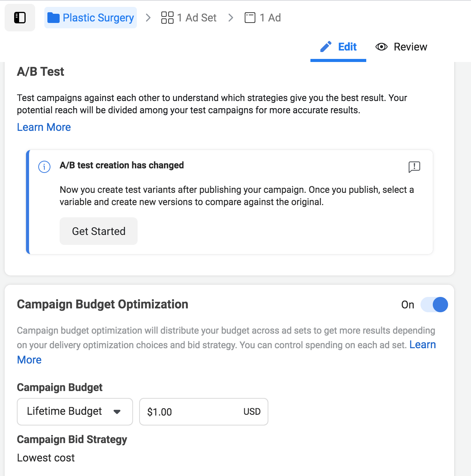Switch to the Review tab

point(410,47)
